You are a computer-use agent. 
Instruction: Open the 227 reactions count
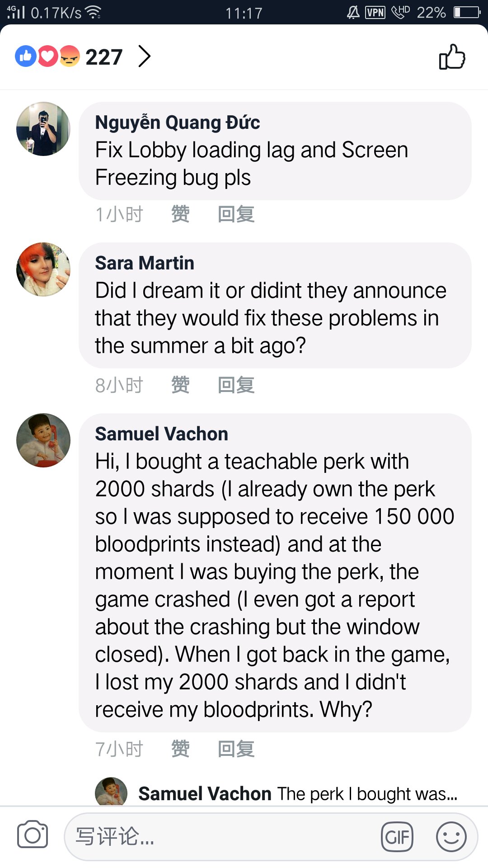(x=104, y=57)
